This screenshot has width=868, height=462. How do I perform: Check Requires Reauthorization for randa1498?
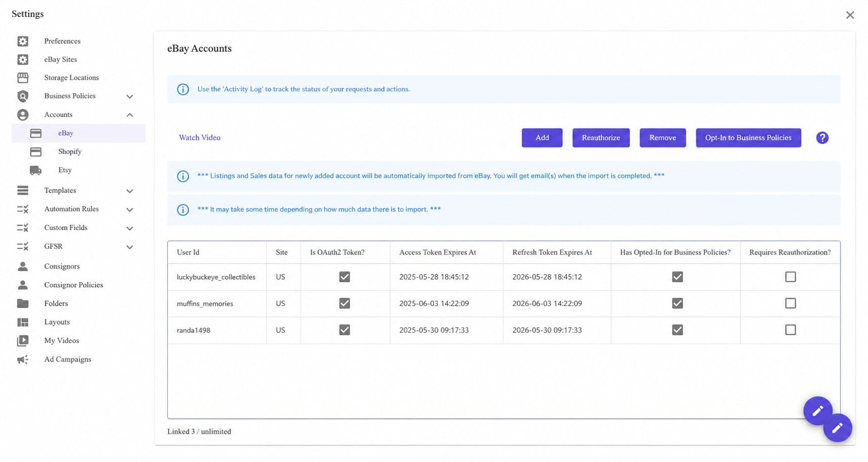pos(791,330)
